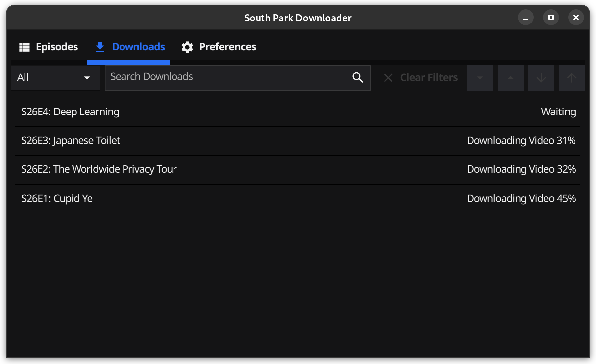Viewport: 596px width, 364px height.
Task: Open the Preferences tab
Action: point(219,47)
